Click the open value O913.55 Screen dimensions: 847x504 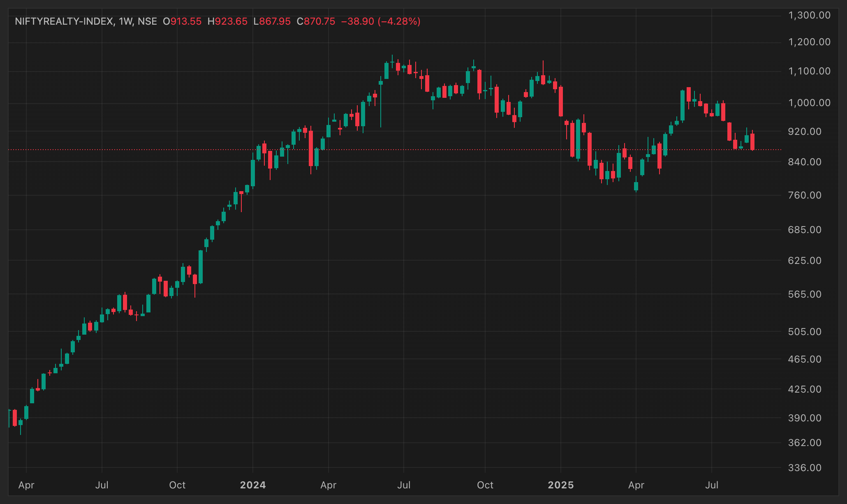pos(182,21)
